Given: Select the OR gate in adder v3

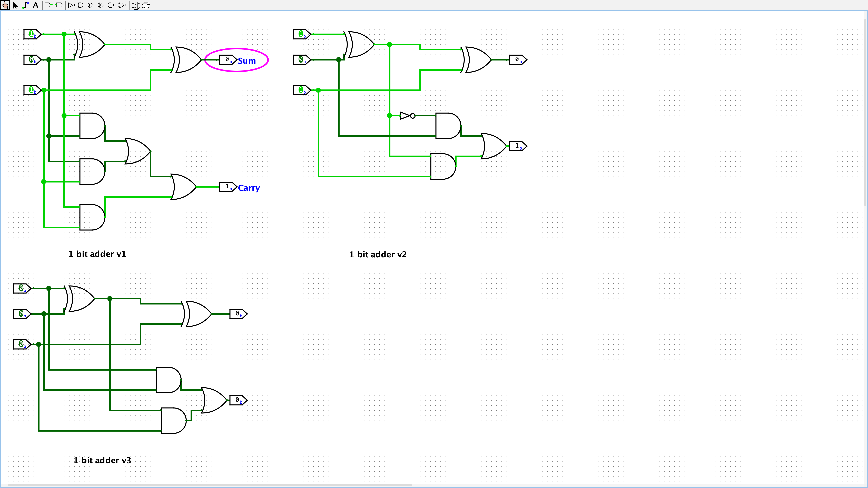Looking at the screenshot, I should (214, 400).
